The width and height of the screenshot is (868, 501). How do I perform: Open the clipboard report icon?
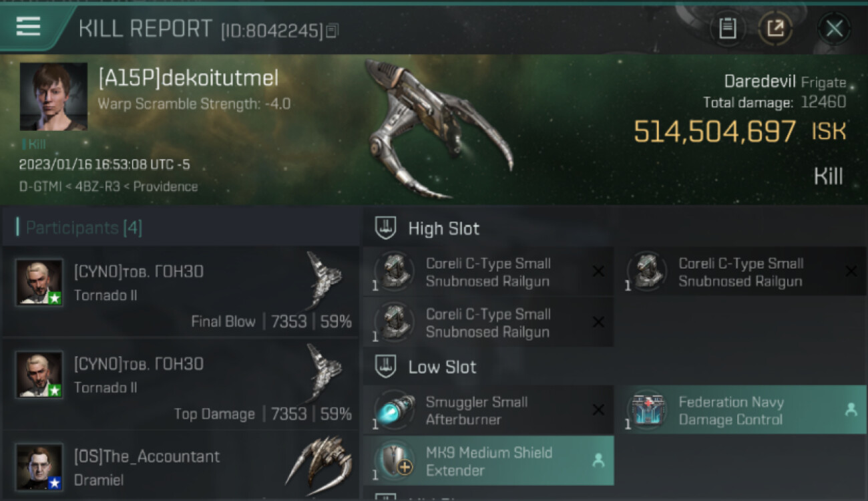[727, 29]
